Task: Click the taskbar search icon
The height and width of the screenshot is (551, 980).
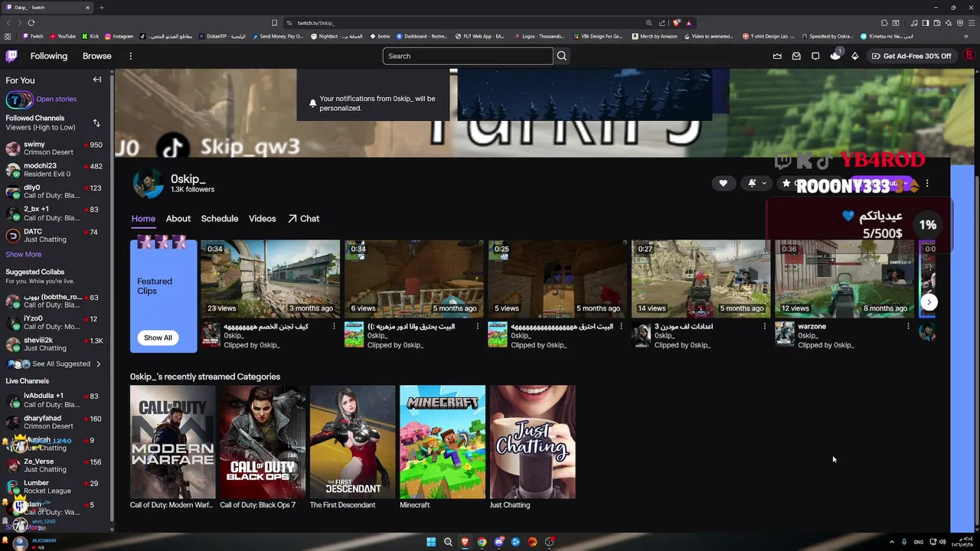Action: [448, 542]
